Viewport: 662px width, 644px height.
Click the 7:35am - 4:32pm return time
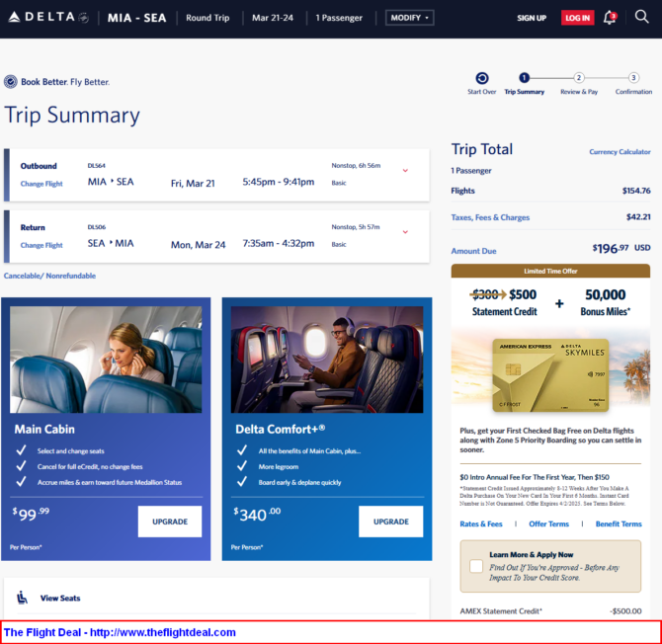[x=279, y=243]
